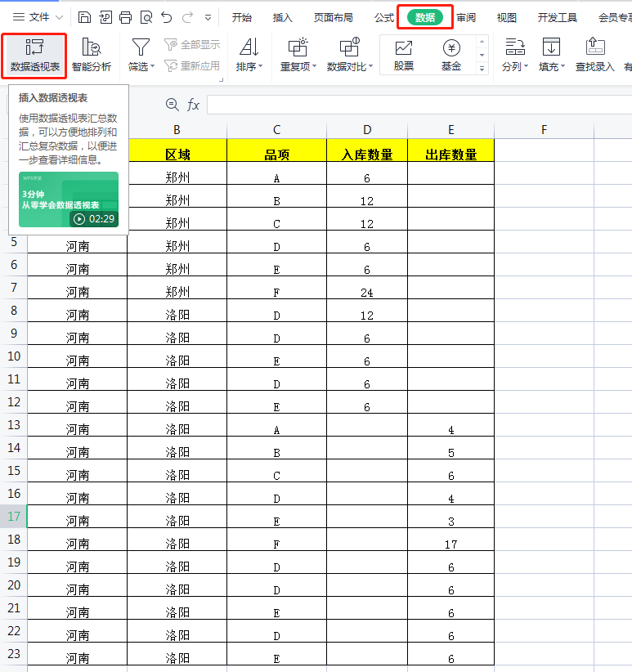Click the 重复项 duplicates icon
Screen dimensions: 632x672
point(298,47)
